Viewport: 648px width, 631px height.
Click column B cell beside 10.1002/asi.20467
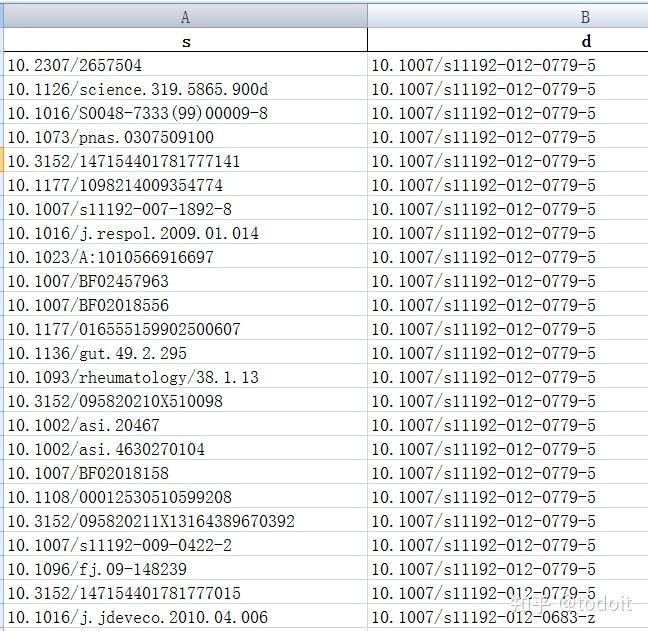pyautogui.click(x=508, y=424)
